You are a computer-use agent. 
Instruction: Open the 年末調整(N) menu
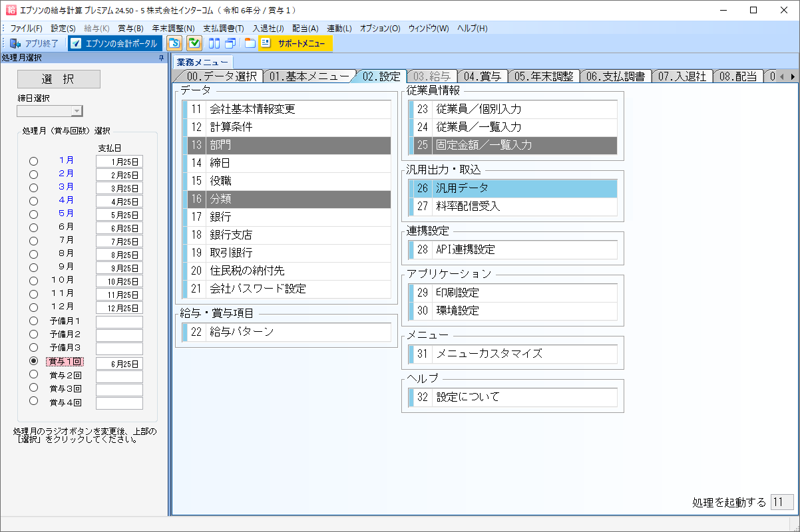(x=173, y=29)
